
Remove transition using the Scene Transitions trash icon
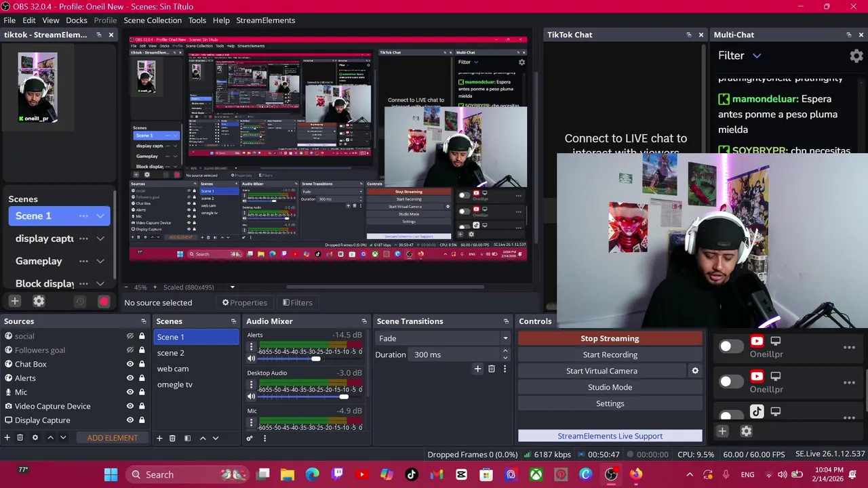coord(492,369)
